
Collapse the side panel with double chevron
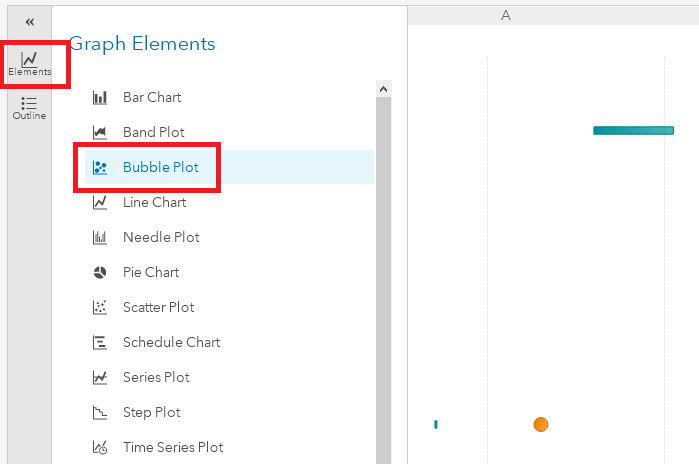29,22
